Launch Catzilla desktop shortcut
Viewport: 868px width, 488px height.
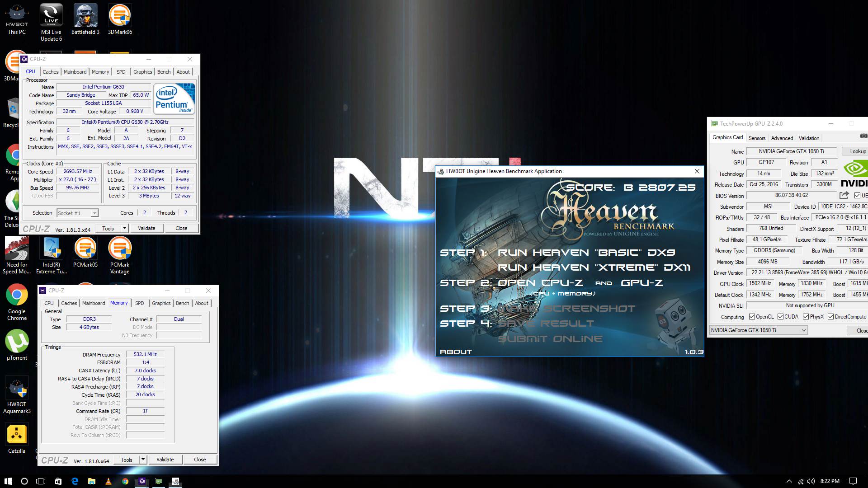pos(17,438)
